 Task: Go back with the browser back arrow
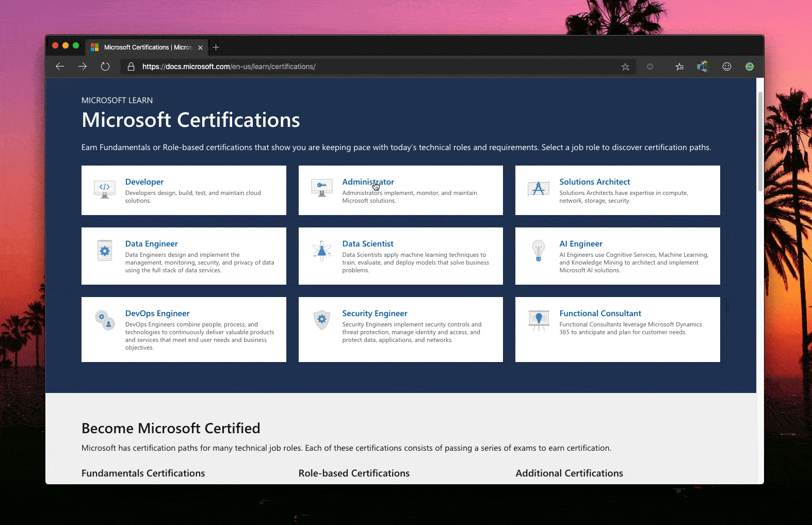point(60,67)
